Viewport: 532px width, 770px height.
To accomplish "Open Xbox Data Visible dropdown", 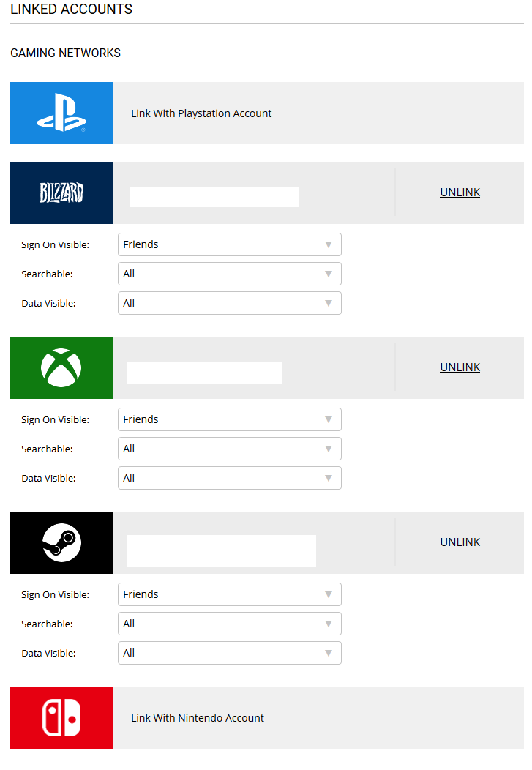I will [x=230, y=478].
